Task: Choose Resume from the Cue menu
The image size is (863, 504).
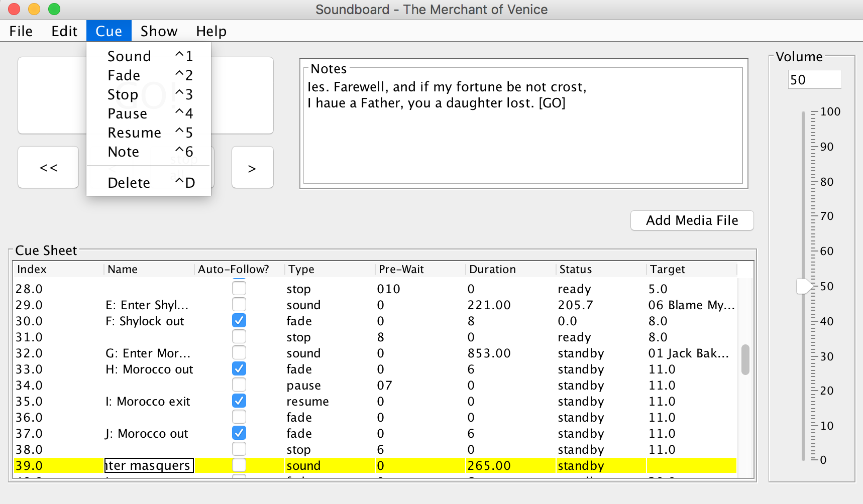Action: click(149, 133)
